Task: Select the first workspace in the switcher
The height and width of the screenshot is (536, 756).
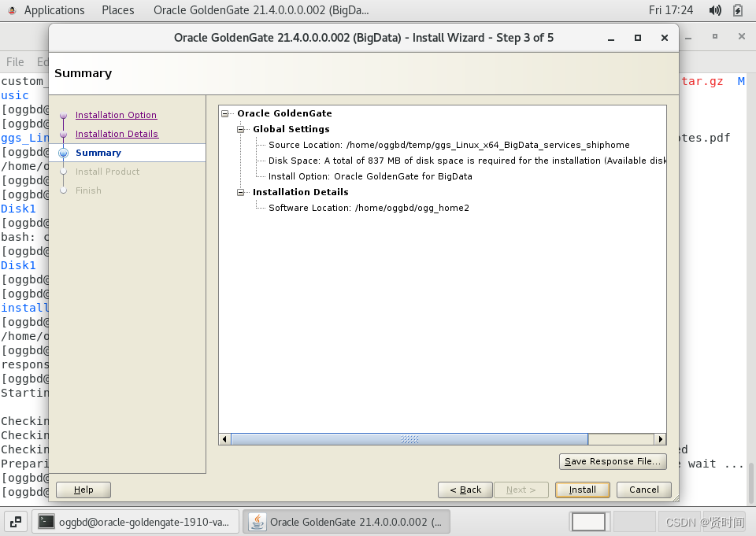Action: click(588, 522)
